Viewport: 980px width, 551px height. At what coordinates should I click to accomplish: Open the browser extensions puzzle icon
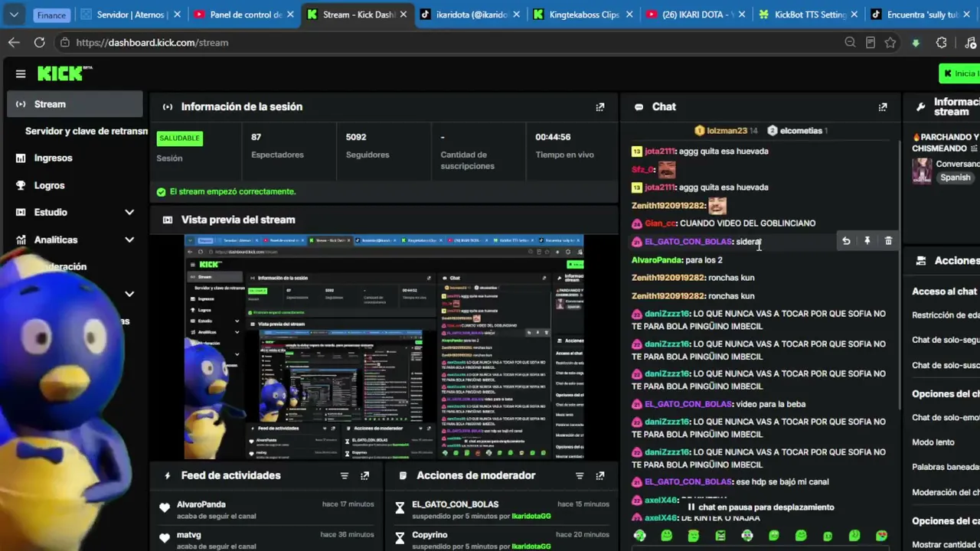[x=942, y=43]
